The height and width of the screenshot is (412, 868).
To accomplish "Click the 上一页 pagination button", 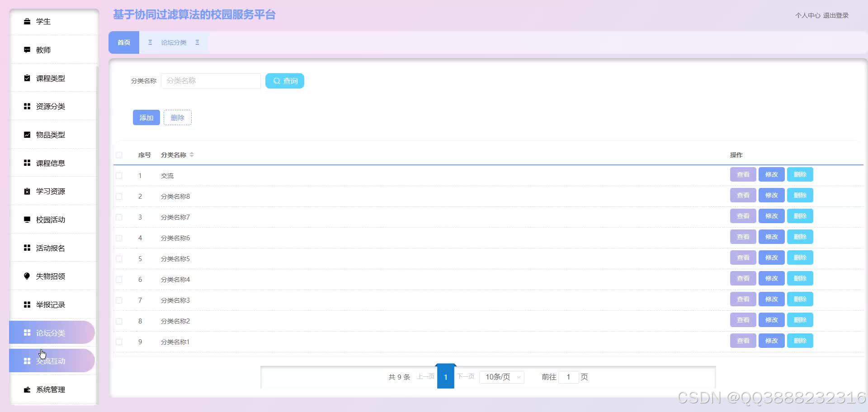I will [426, 376].
